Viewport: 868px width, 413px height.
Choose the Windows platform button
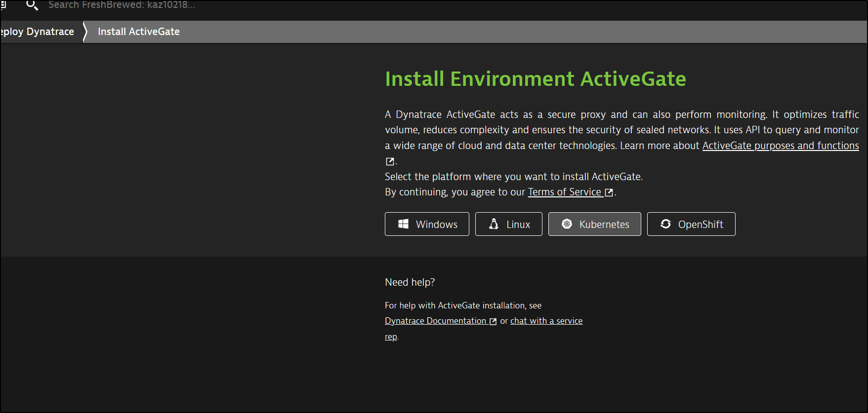[427, 224]
